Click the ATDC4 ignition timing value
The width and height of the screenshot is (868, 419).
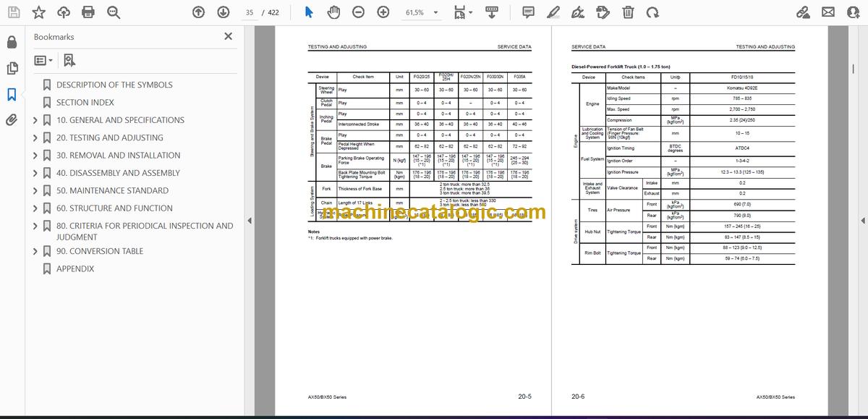pos(742,148)
